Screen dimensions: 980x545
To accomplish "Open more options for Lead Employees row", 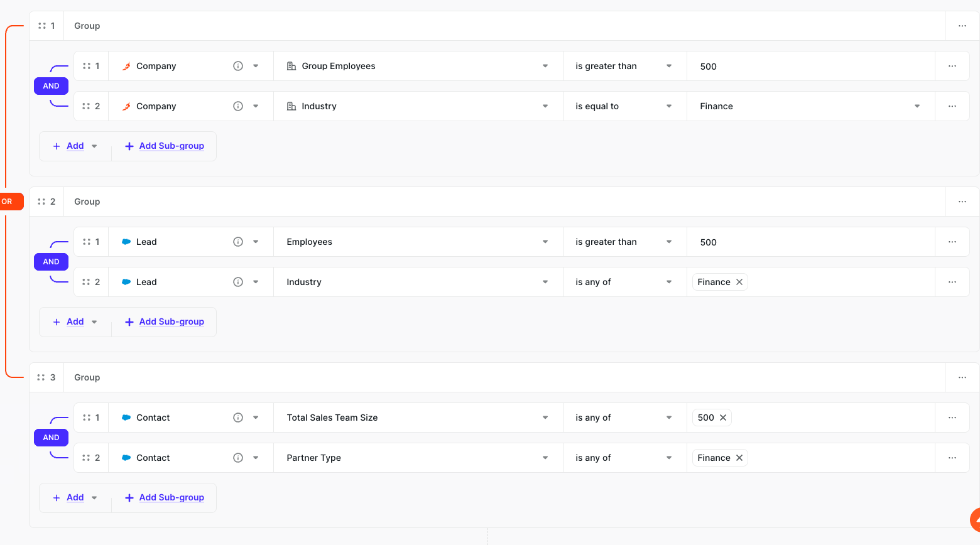I will point(952,242).
